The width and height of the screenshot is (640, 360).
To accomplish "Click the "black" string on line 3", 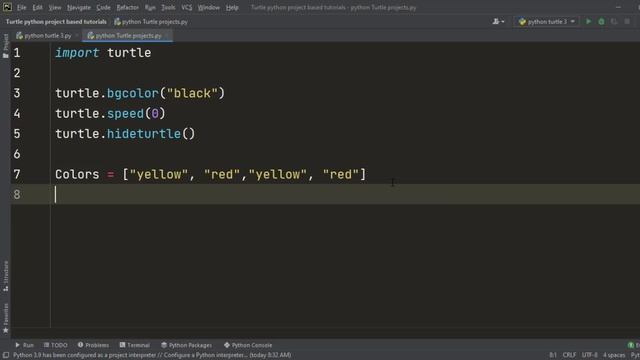I will tap(192, 93).
